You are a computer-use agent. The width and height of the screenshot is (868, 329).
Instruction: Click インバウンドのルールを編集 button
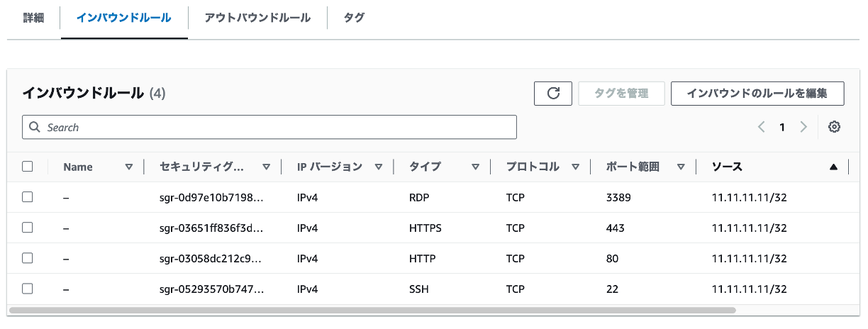click(757, 93)
